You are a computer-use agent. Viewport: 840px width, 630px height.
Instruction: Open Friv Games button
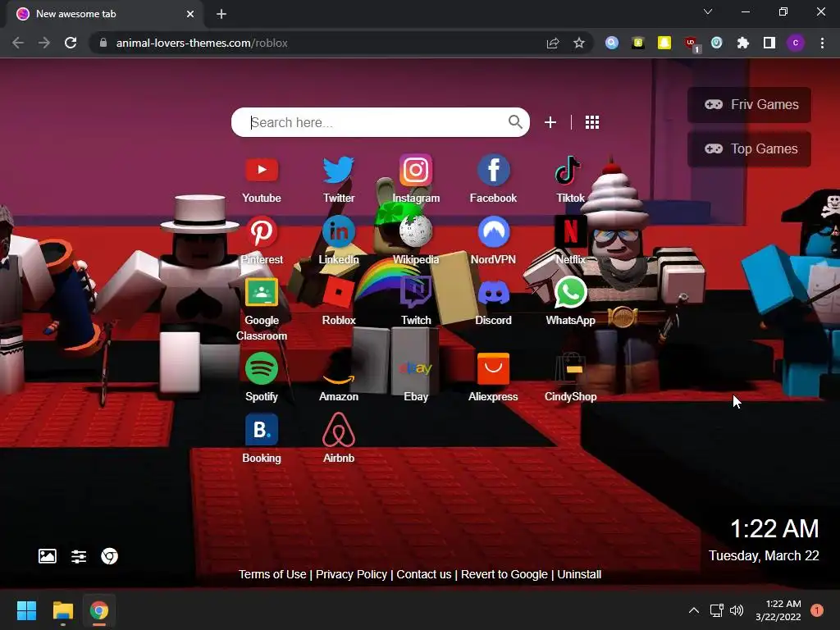click(x=749, y=104)
